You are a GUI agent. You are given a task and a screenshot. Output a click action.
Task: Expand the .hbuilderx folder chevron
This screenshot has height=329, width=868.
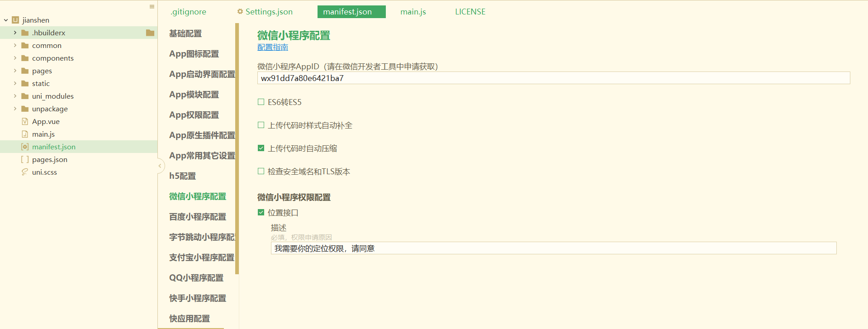tap(15, 33)
